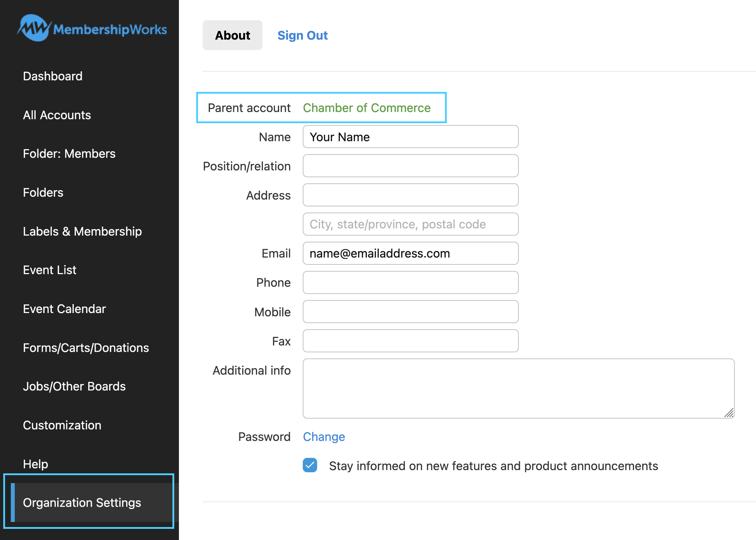Click the City, state/province, postal code field
This screenshot has height=540, width=756.
(410, 224)
